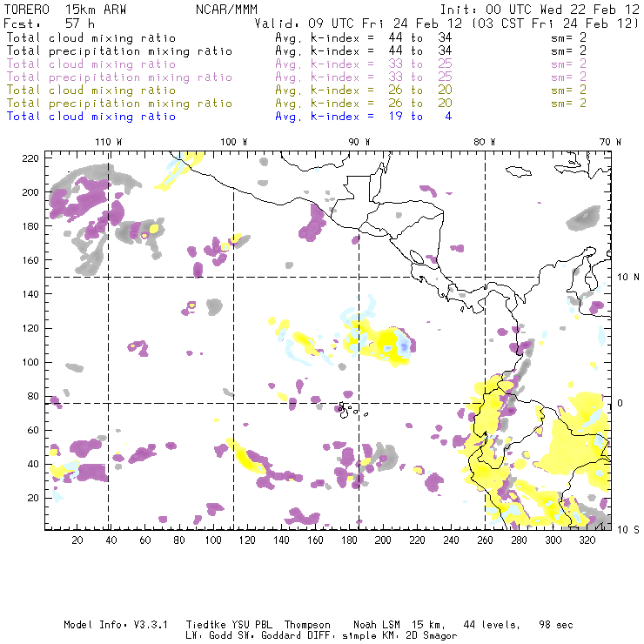Click 'sm= 2' on the black cloud row
Image resolution: width=644 pixels, height=644 pixels.
click(x=569, y=38)
